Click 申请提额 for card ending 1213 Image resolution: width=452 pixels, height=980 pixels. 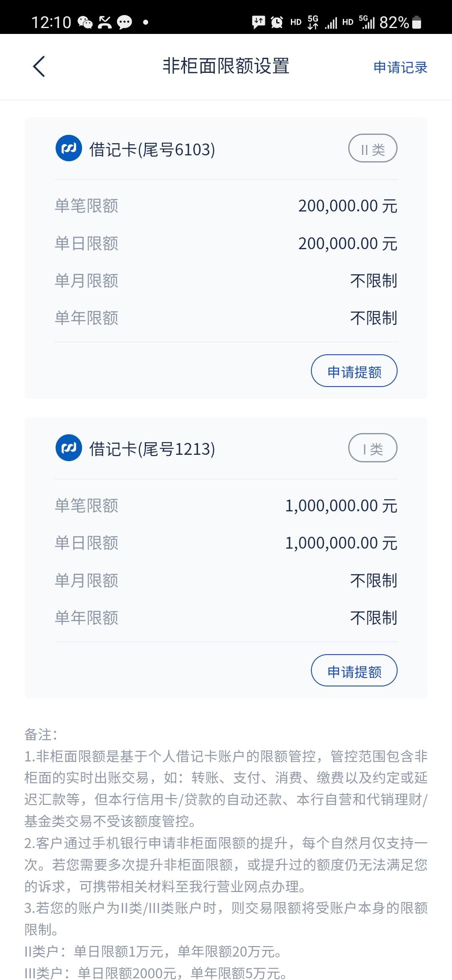tap(354, 671)
